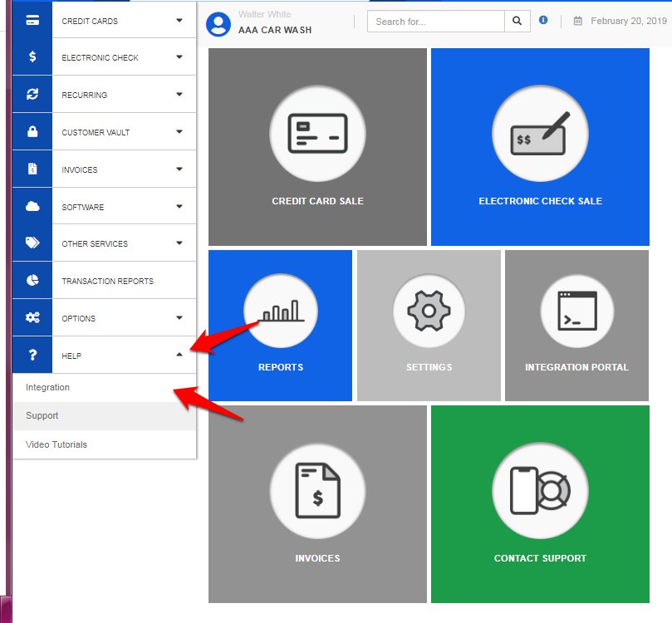This screenshot has width=672, height=623.
Task: Click the calendar icon beside the date
Action: pyautogui.click(x=578, y=22)
